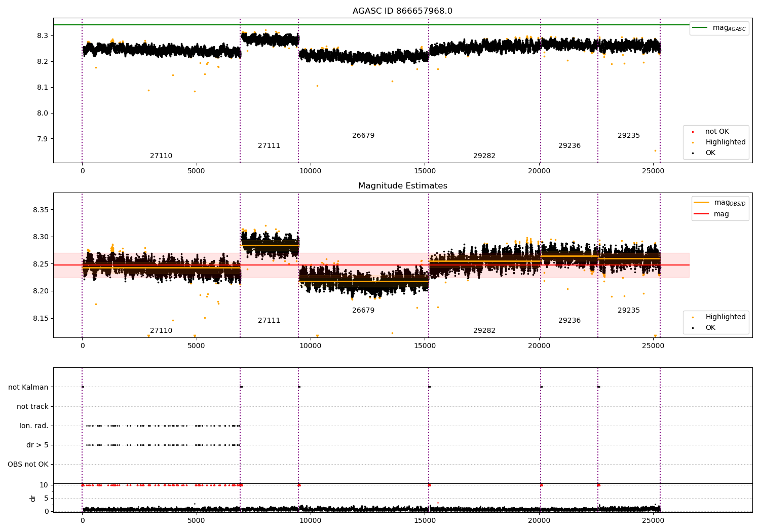Image resolution: width=760 pixels, height=532 pixels.
Task: Click obsid label 27110 in top plot
Action: pyautogui.click(x=161, y=156)
